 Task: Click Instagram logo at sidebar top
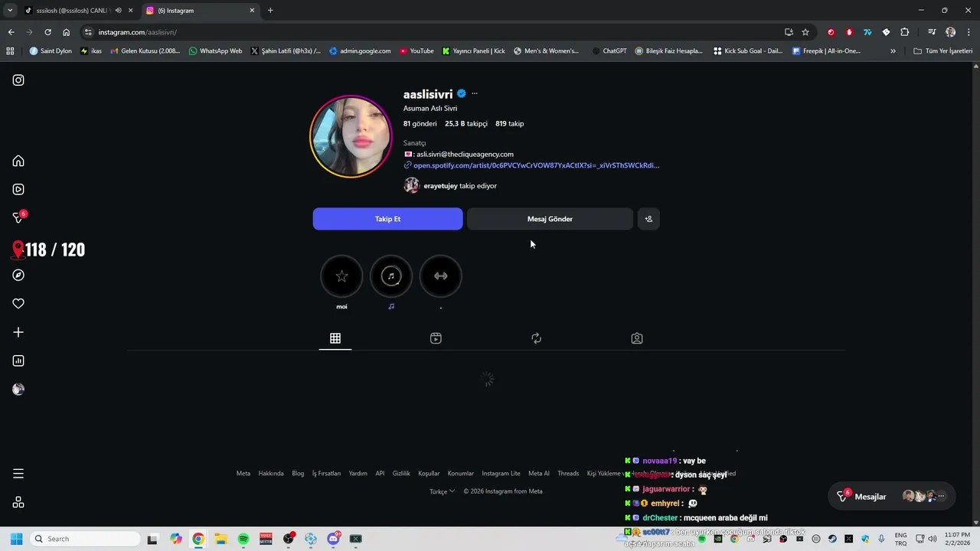pyautogui.click(x=18, y=80)
